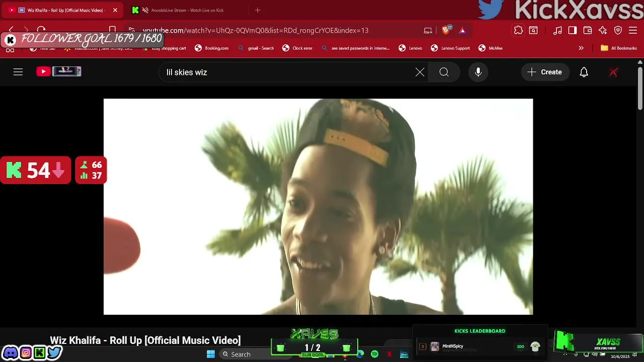Switch to the Wiz Khalifa Roll Up tab
Image resolution: width=644 pixels, height=362 pixels.
point(63,10)
